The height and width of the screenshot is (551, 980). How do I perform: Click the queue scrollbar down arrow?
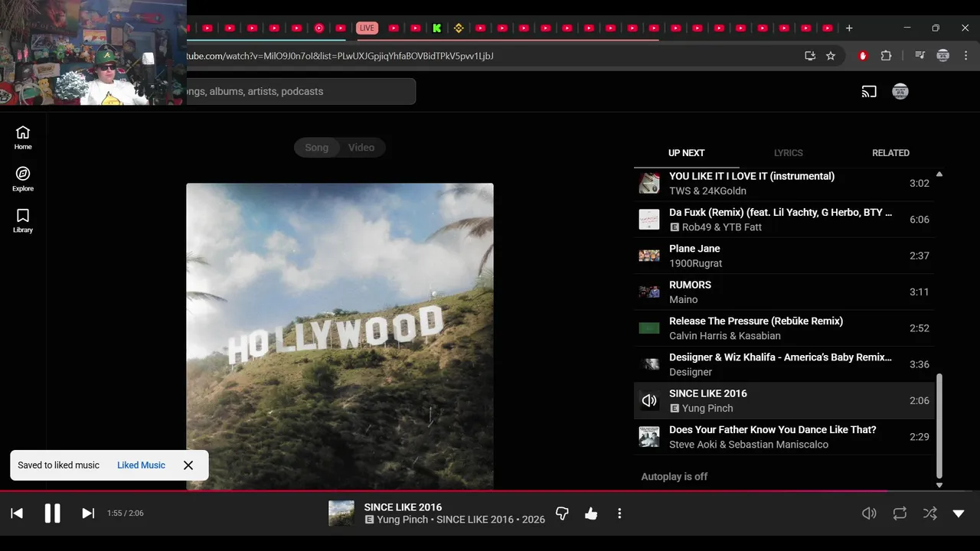click(939, 485)
